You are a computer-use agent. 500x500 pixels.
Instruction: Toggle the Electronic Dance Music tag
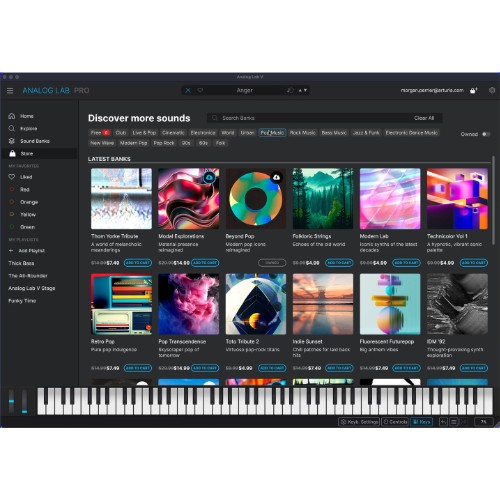pyautogui.click(x=412, y=133)
